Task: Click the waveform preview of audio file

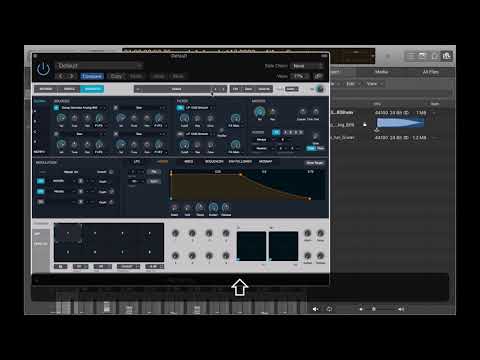Action: 400,123
